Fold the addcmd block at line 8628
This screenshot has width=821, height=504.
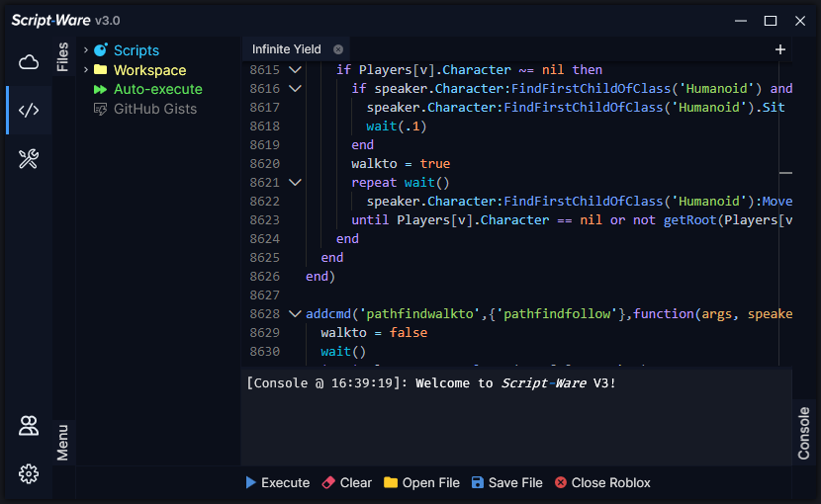[x=294, y=314]
